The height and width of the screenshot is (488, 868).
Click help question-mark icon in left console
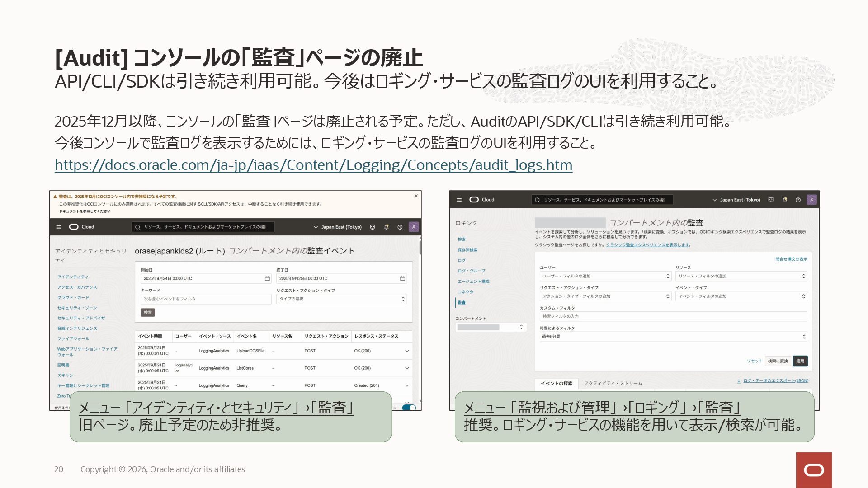pyautogui.click(x=400, y=227)
